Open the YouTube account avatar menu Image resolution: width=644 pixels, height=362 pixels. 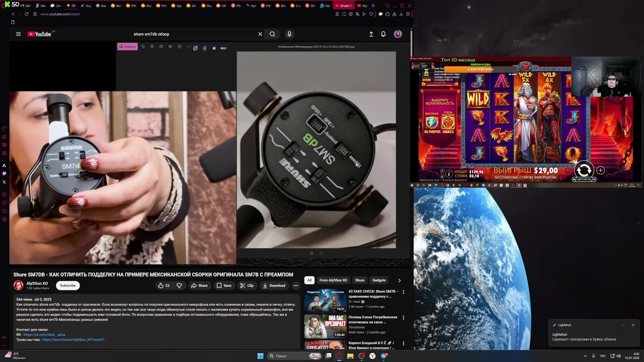click(x=398, y=34)
